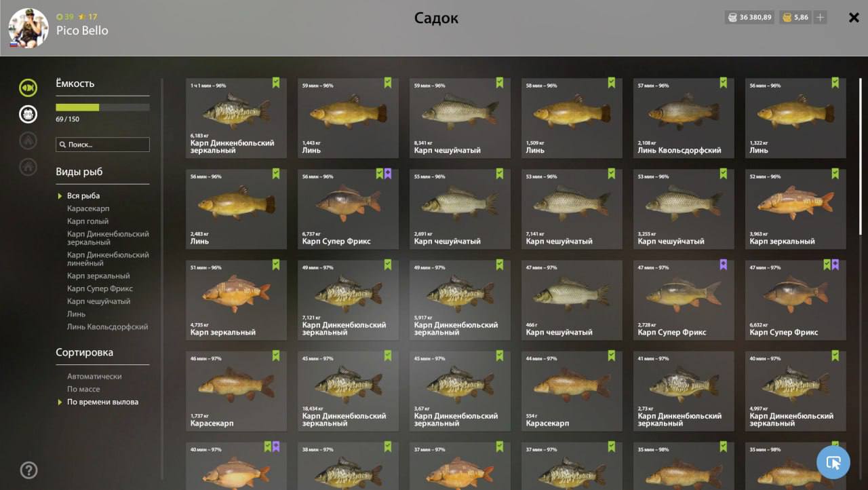Open the house sidebar icon
868x490 pixels.
pos(28,167)
